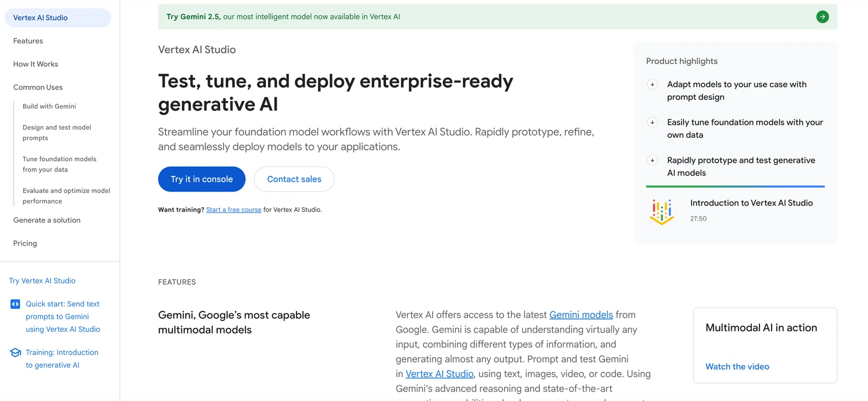Viewport: 868px width, 401px height.
Task: Go to 'Features' in the sidebar
Action: pyautogui.click(x=28, y=41)
